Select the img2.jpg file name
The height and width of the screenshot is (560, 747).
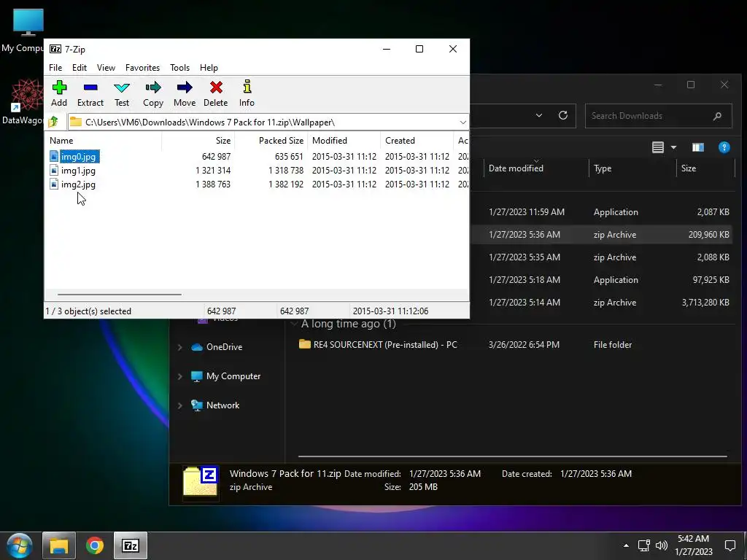[78, 184]
